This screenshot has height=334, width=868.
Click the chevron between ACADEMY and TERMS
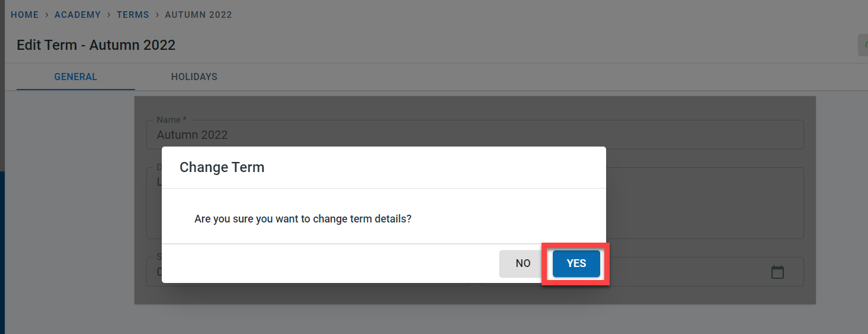click(x=109, y=15)
